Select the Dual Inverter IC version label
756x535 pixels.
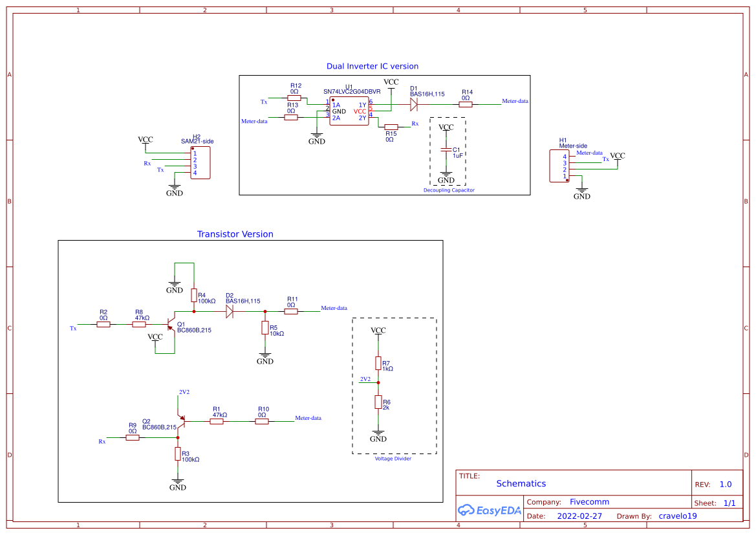click(x=373, y=66)
